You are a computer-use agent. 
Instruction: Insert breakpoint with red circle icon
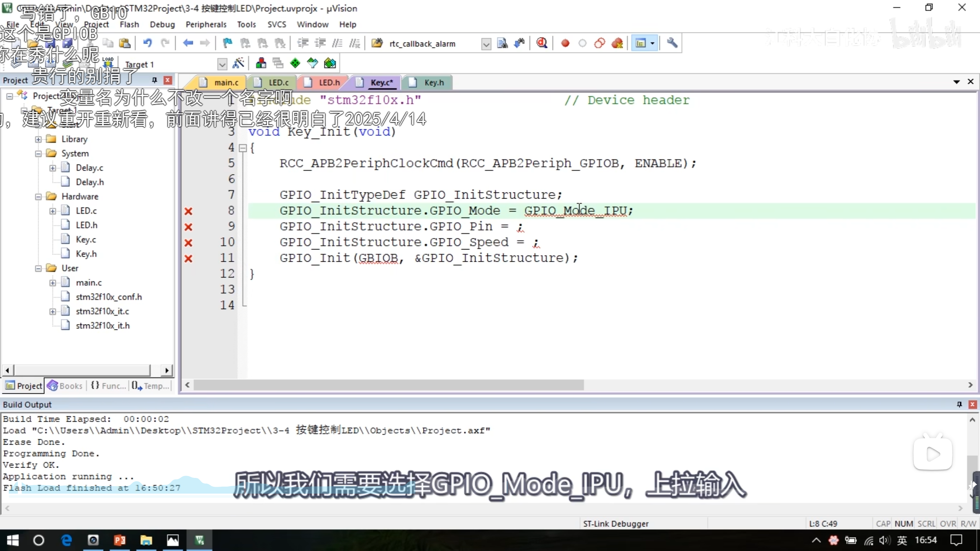point(565,43)
